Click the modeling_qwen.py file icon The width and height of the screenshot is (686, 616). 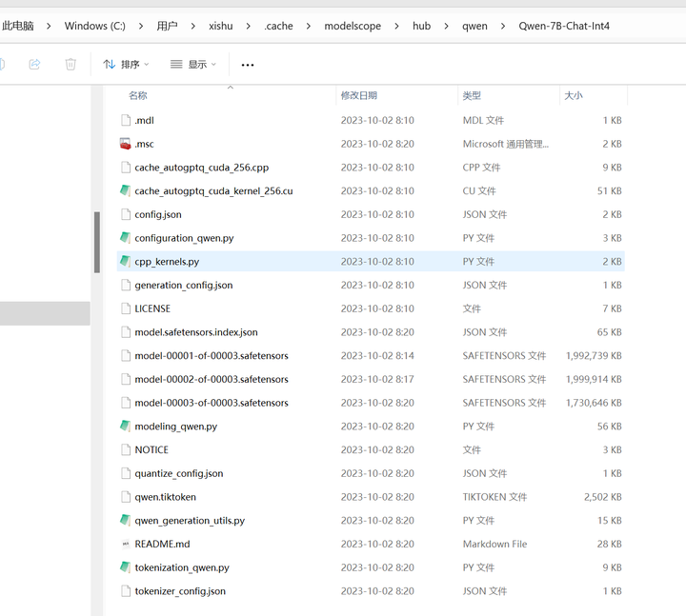pyautogui.click(x=126, y=427)
